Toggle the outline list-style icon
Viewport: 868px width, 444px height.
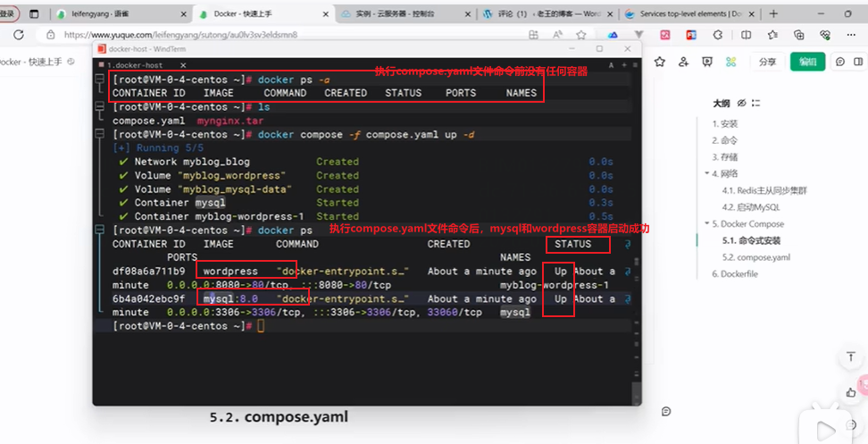(756, 103)
